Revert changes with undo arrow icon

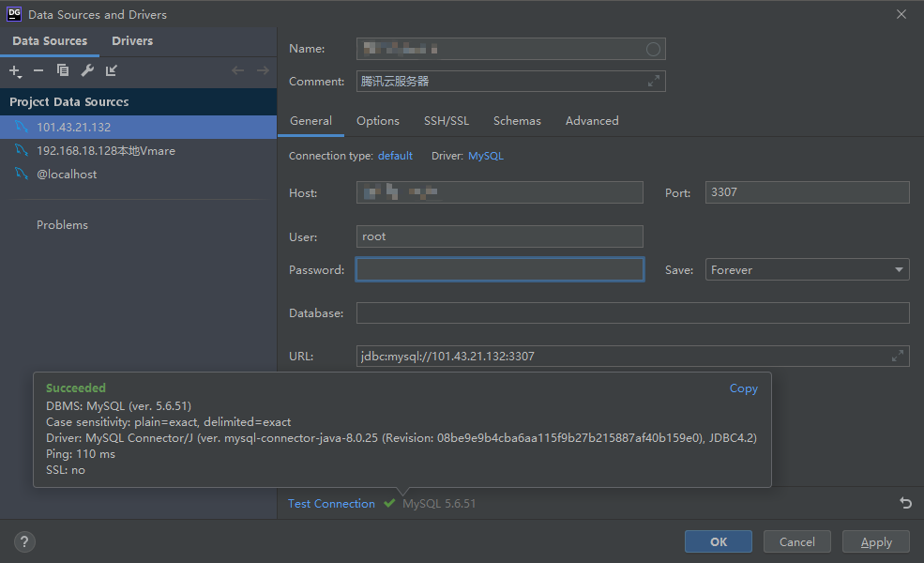pos(906,503)
